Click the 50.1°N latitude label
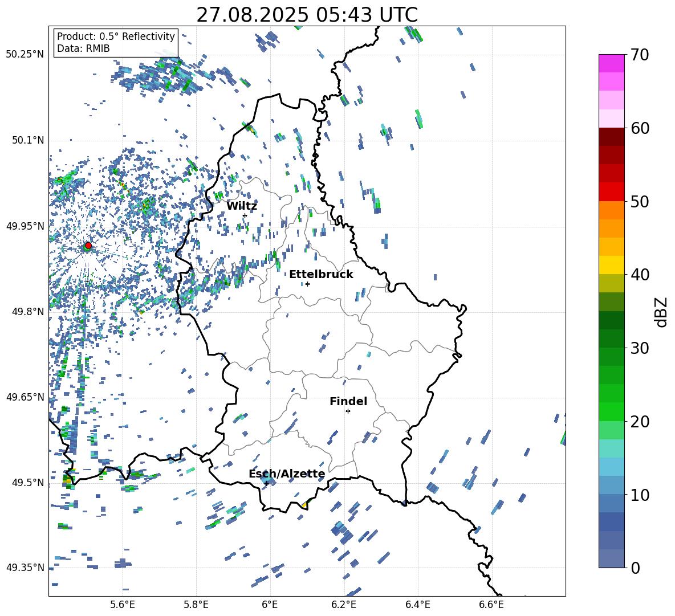This screenshot has height=616, width=675. (27, 141)
